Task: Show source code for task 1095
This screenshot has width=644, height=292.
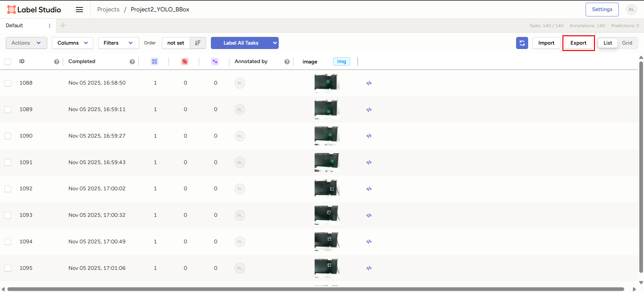Action: point(369,268)
